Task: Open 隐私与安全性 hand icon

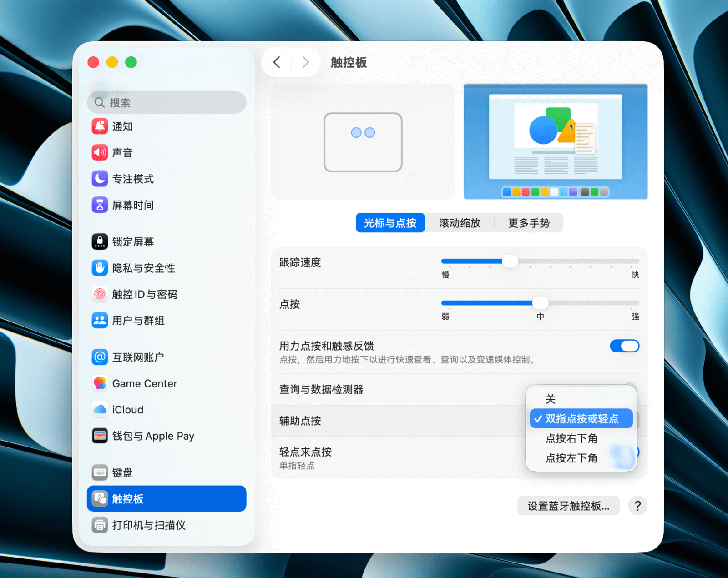Action: tap(100, 268)
